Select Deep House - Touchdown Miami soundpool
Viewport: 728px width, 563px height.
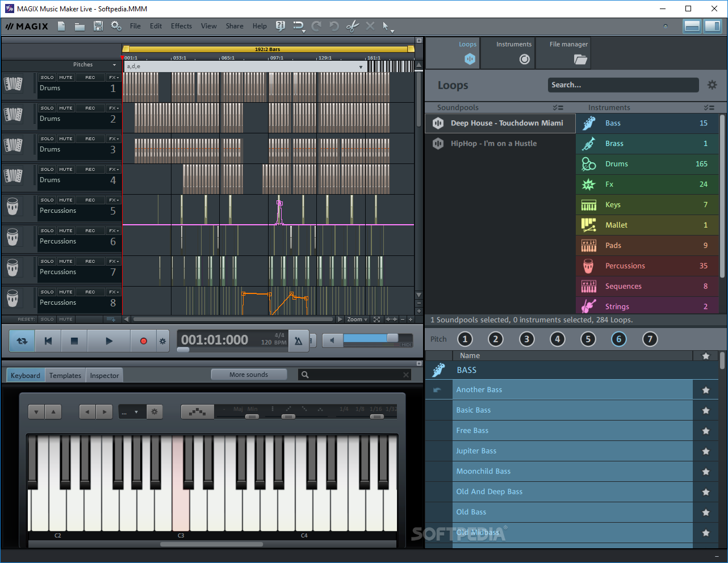pos(500,123)
